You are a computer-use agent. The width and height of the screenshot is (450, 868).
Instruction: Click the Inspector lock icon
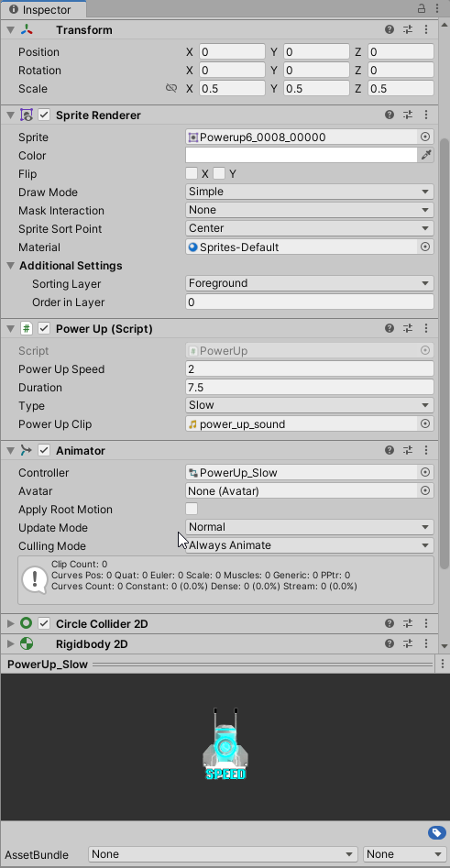pyautogui.click(x=422, y=8)
